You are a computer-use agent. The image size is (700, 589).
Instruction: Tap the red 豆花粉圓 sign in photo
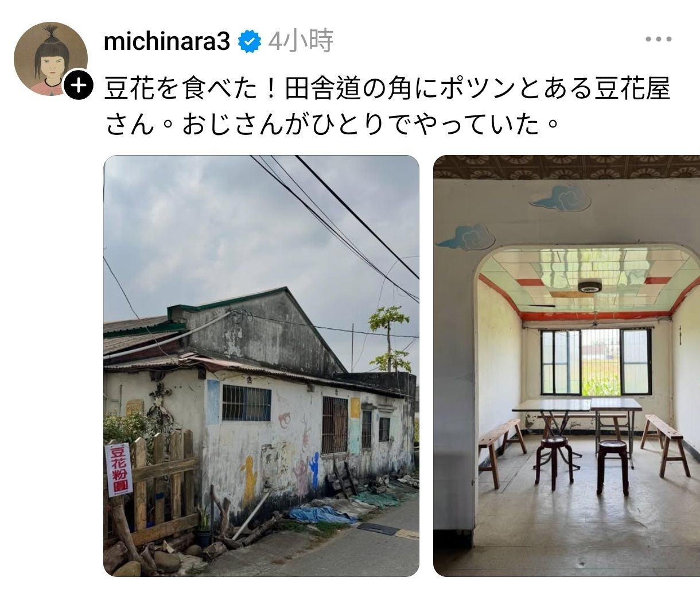(119, 470)
